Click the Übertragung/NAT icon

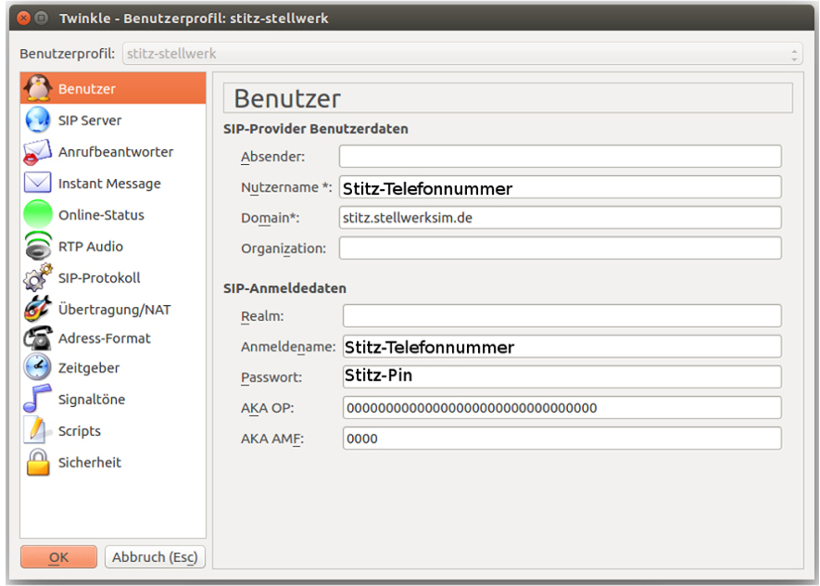tap(38, 308)
